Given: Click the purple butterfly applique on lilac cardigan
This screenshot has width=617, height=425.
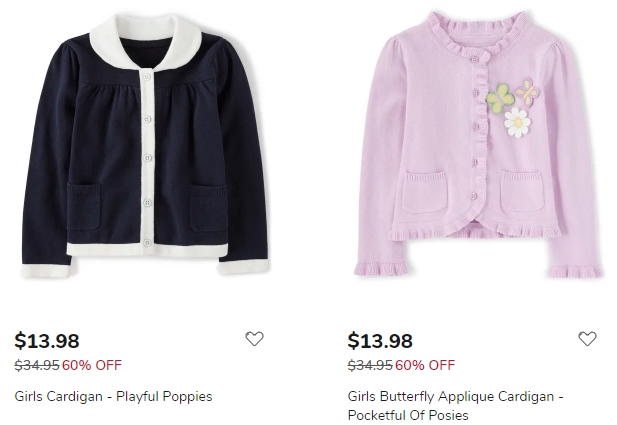Looking at the screenshot, I should (x=528, y=92).
